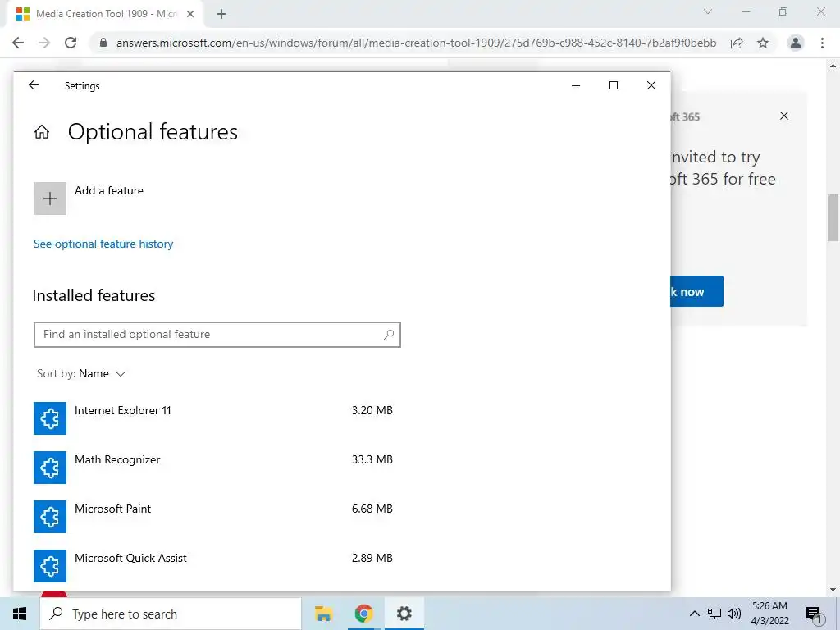Viewport: 840px width, 630px height.
Task: Dismiss the Microsoft 365 promo banner
Action: pos(784,116)
